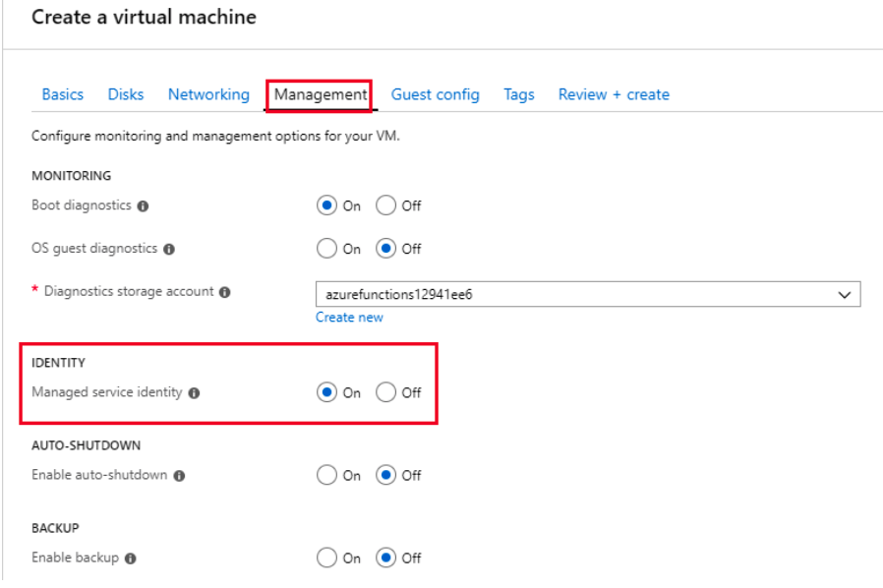Click info icon next to OS guest diagnostics
883x588 pixels.
coord(169,250)
